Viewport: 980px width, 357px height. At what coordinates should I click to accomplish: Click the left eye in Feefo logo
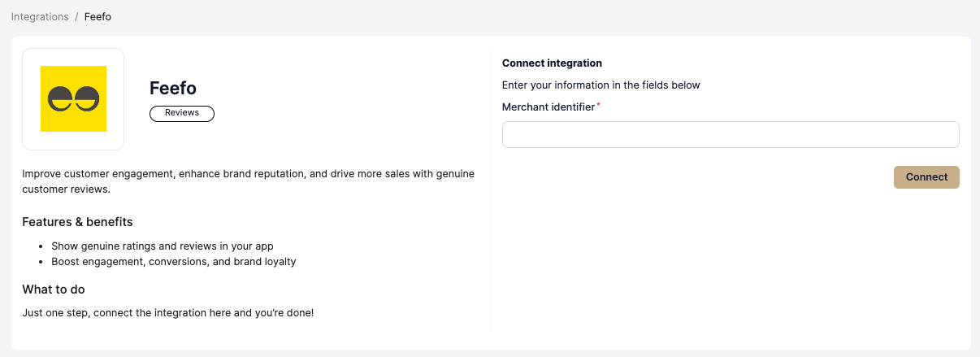[60, 99]
